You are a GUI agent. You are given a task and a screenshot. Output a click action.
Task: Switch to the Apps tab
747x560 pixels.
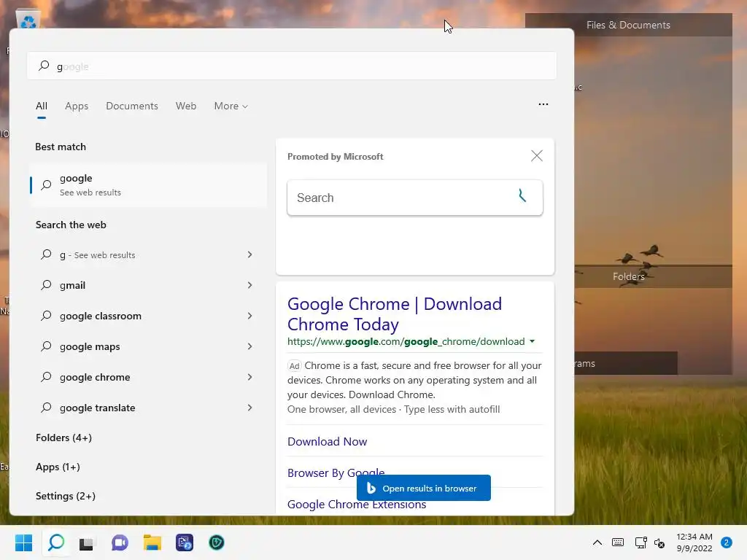77,106
